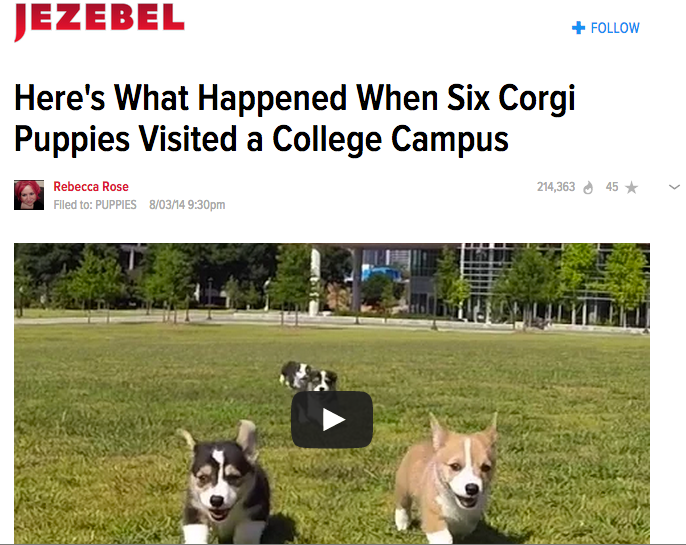686x545 pixels.
Task: Visit Rebecca Rose author page
Action: point(91,187)
